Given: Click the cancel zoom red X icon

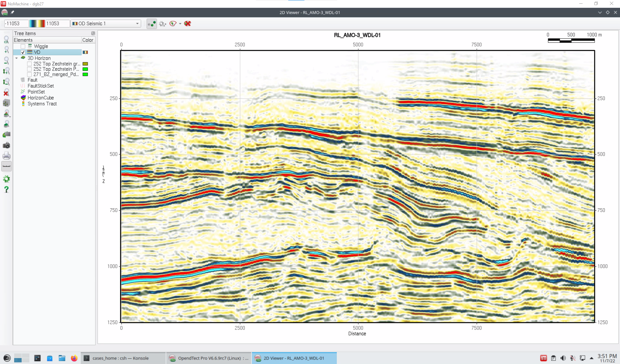Looking at the screenshot, I should pyautogui.click(x=6, y=93).
